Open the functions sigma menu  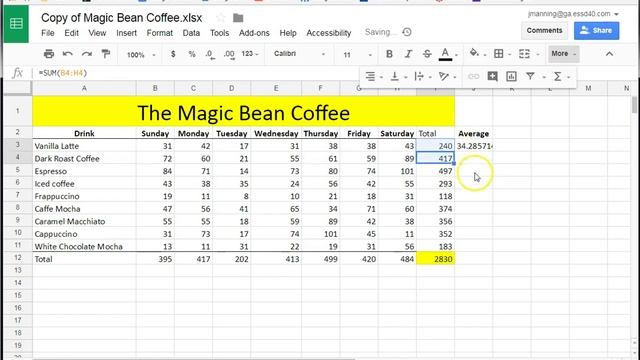pos(558,76)
